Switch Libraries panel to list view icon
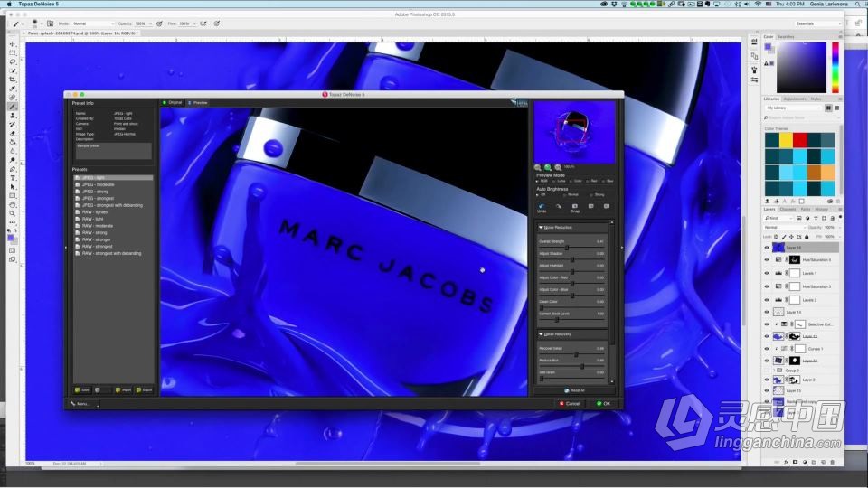Image resolution: width=868 pixels, height=488 pixels. (x=837, y=108)
